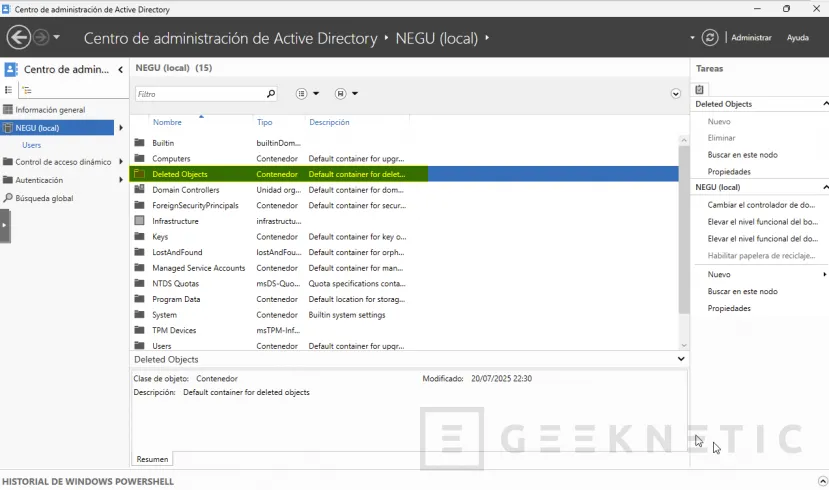Expand the NEGU (local) submenu arrow
The image size is (829, 490).
point(121,127)
